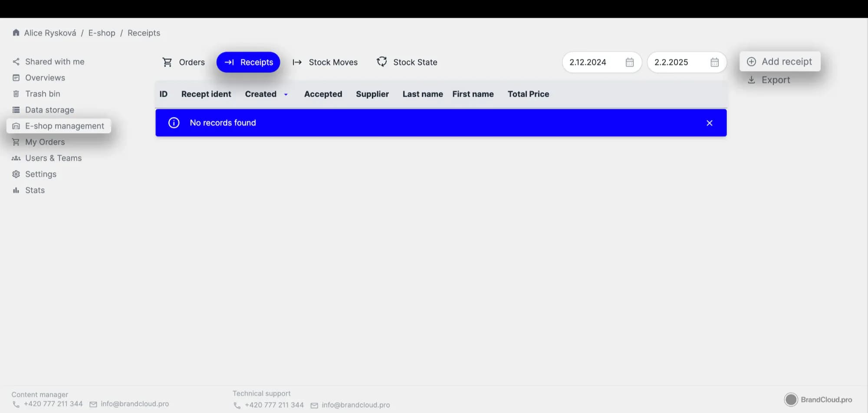
Task: Click the Stats bar chart icon
Action: click(x=16, y=190)
